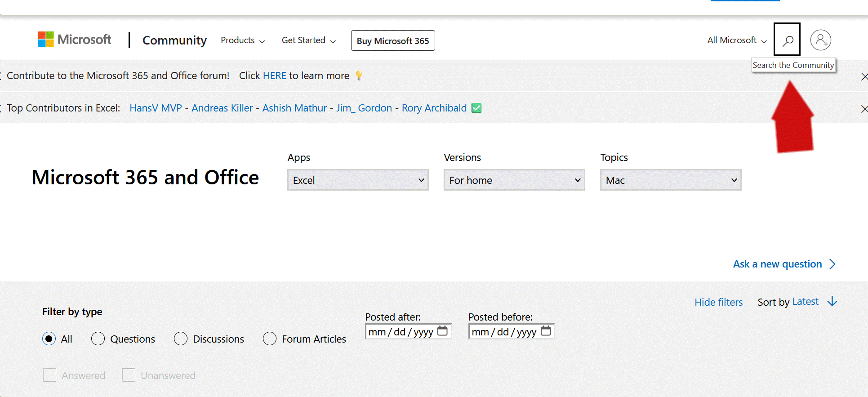Change sorting via the Latest link
This screenshot has height=397, width=868.
805,301
